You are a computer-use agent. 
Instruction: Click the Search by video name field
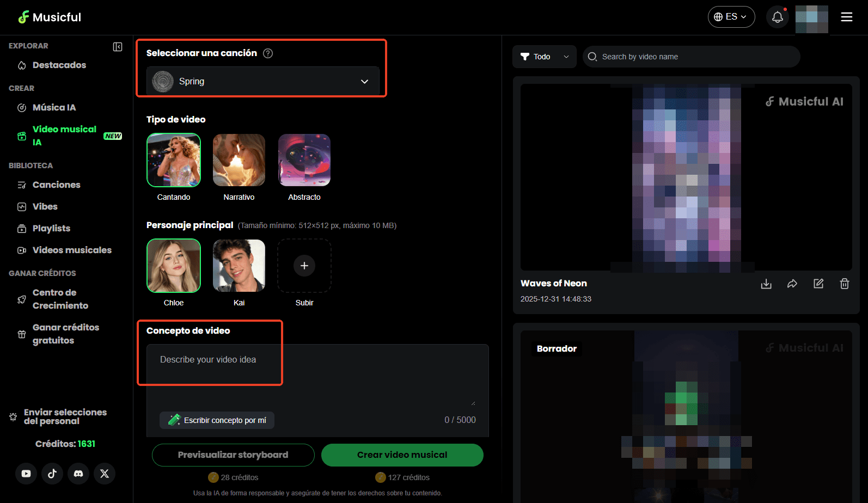[692, 57]
